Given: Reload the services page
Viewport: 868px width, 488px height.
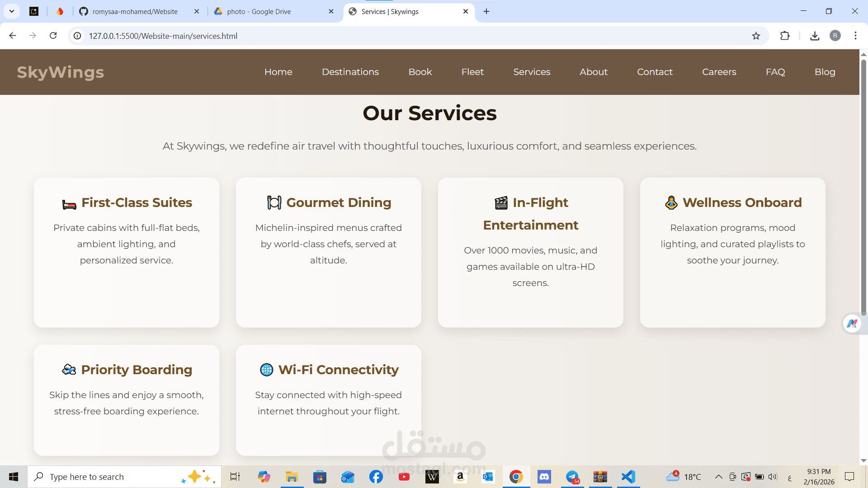Looking at the screenshot, I should click(x=53, y=36).
